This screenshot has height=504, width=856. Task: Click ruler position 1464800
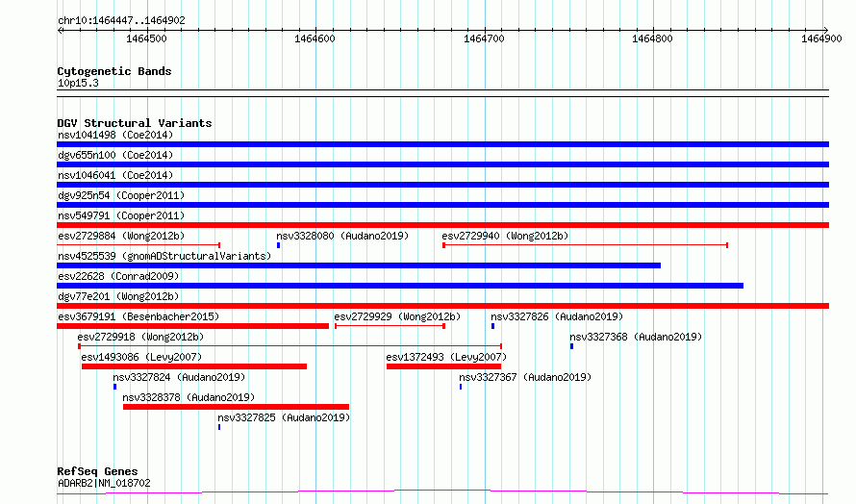[x=652, y=38]
